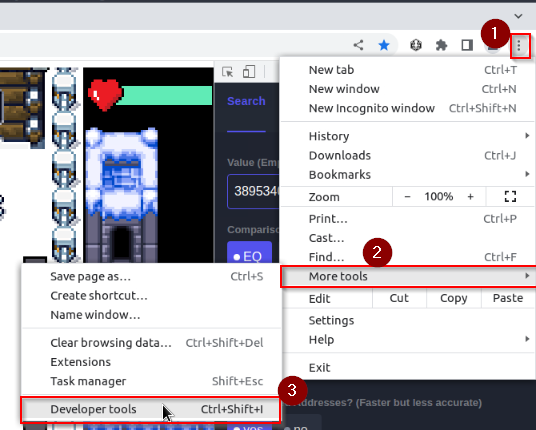Open the Chrome three-dot menu button
The width and height of the screenshot is (536, 430).
pyautogui.click(x=519, y=45)
